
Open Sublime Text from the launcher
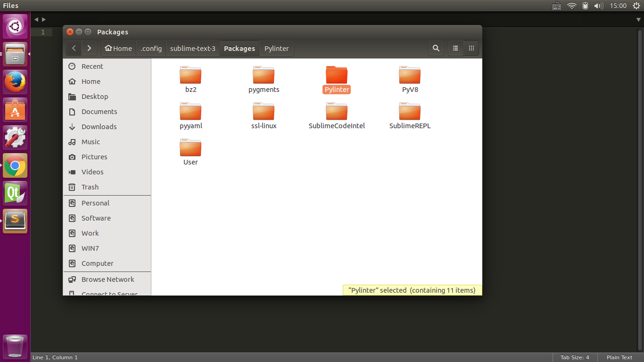pyautogui.click(x=15, y=221)
